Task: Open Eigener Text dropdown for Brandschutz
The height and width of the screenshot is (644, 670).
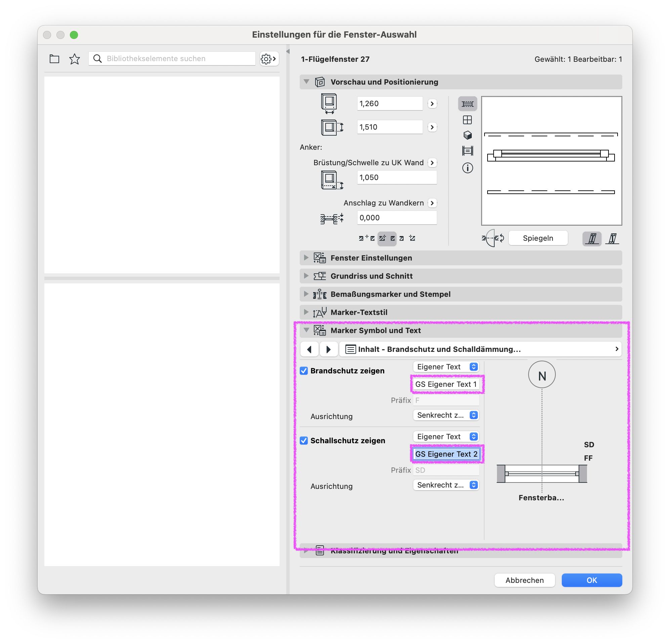Action: click(446, 367)
